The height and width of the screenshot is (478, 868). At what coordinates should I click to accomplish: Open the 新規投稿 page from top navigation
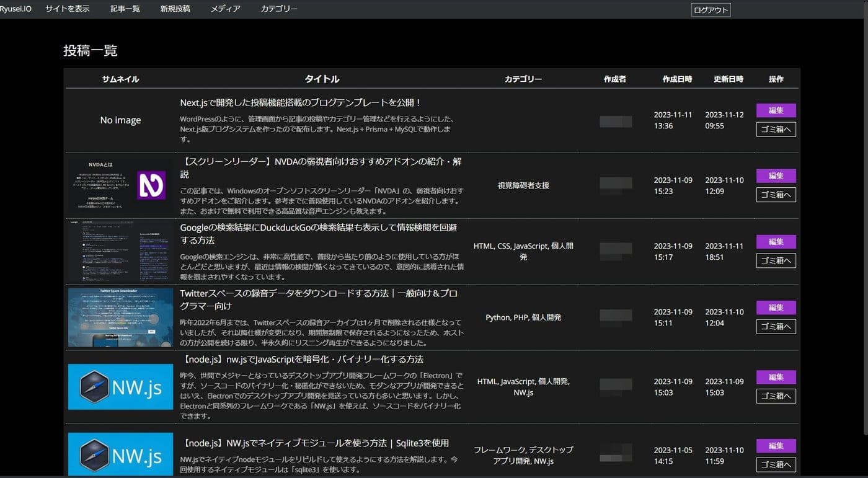pyautogui.click(x=175, y=9)
